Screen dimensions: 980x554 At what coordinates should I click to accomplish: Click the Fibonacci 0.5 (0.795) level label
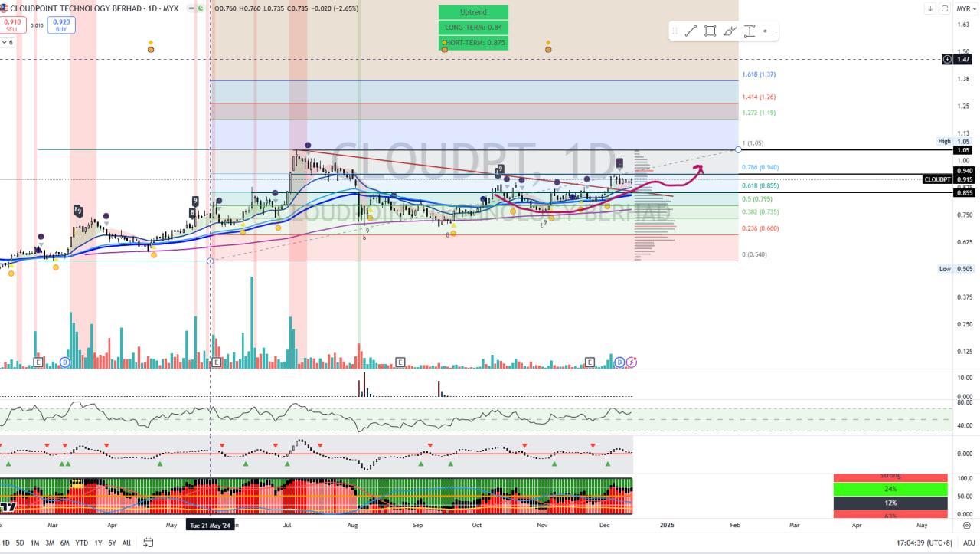coord(757,199)
